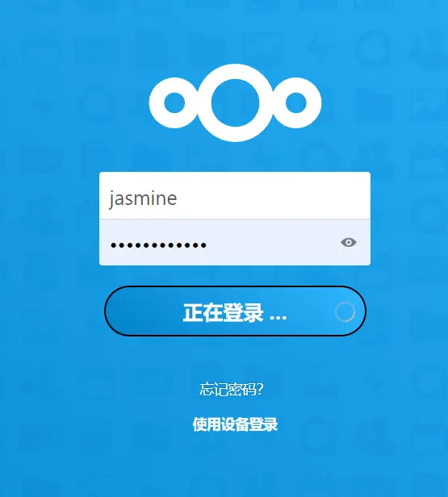Reveal password with the eye icon

point(349,243)
